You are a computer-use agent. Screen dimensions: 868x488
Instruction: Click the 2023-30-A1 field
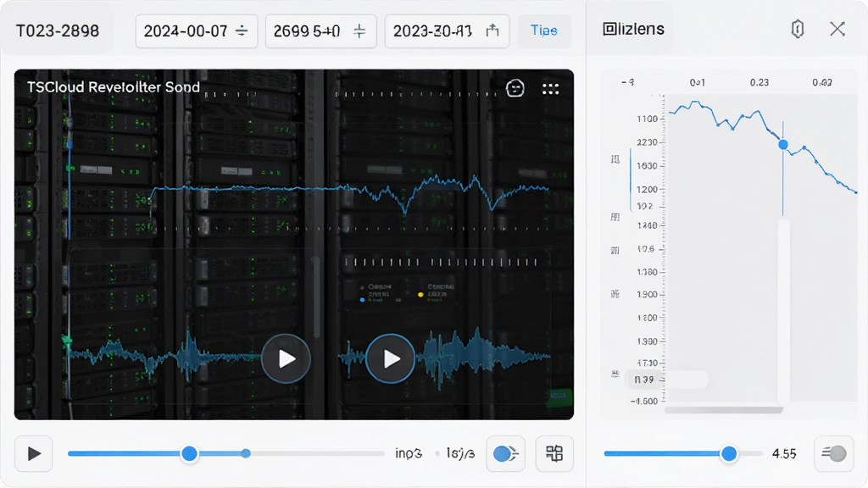click(x=447, y=31)
